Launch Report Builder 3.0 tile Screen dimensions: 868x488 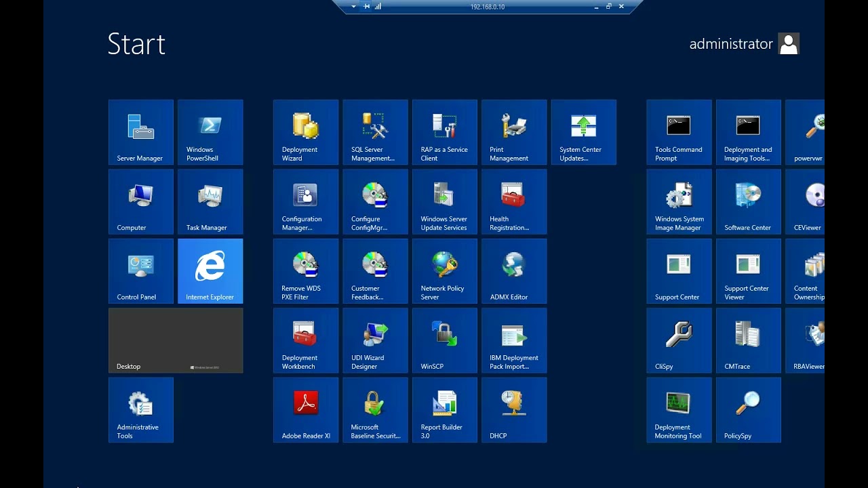coord(445,410)
